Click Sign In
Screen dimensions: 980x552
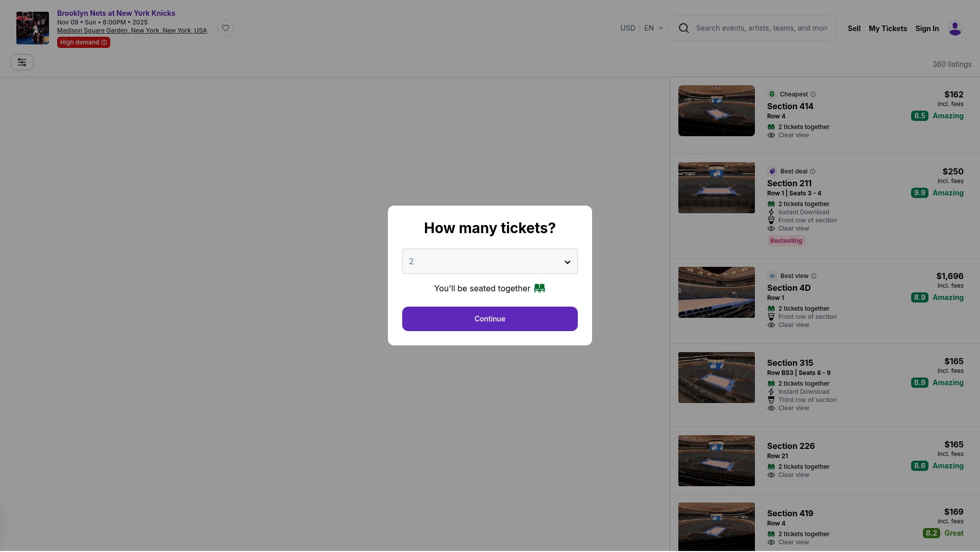coord(927,29)
